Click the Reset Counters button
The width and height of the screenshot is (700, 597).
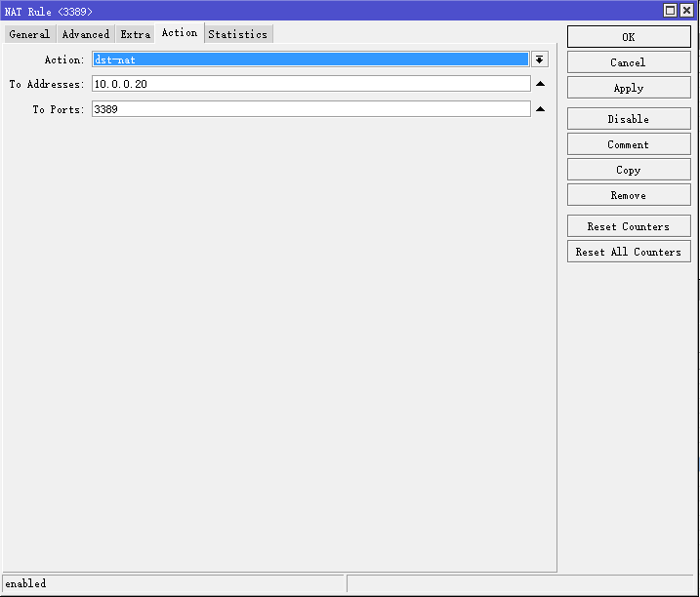click(628, 226)
